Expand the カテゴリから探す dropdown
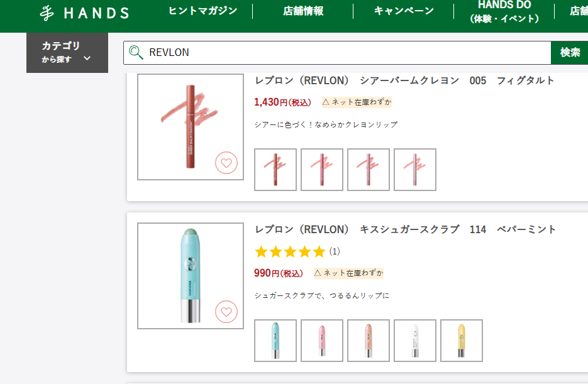The height and width of the screenshot is (384, 588). tap(67, 52)
